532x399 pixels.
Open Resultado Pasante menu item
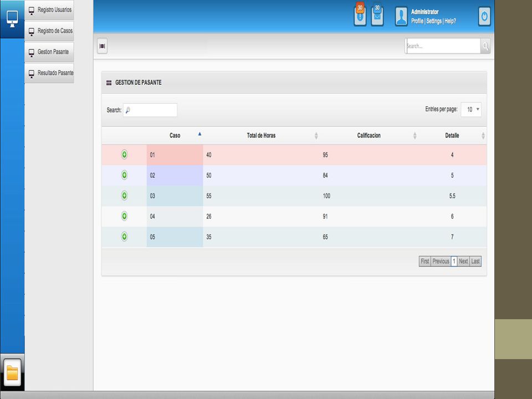(49, 73)
